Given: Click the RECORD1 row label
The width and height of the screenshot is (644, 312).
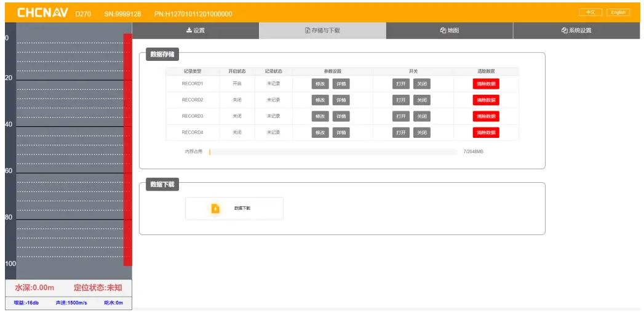Looking at the screenshot, I should [x=193, y=84].
